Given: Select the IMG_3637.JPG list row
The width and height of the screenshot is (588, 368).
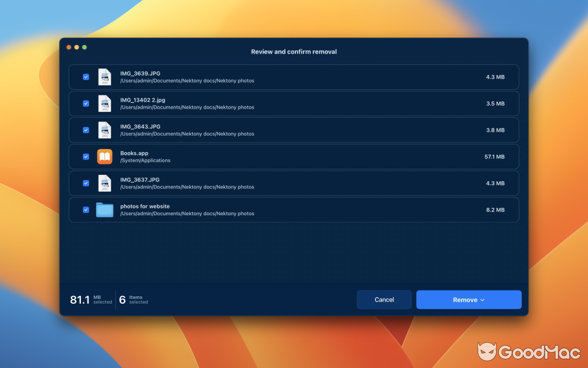Looking at the screenshot, I should tap(294, 183).
